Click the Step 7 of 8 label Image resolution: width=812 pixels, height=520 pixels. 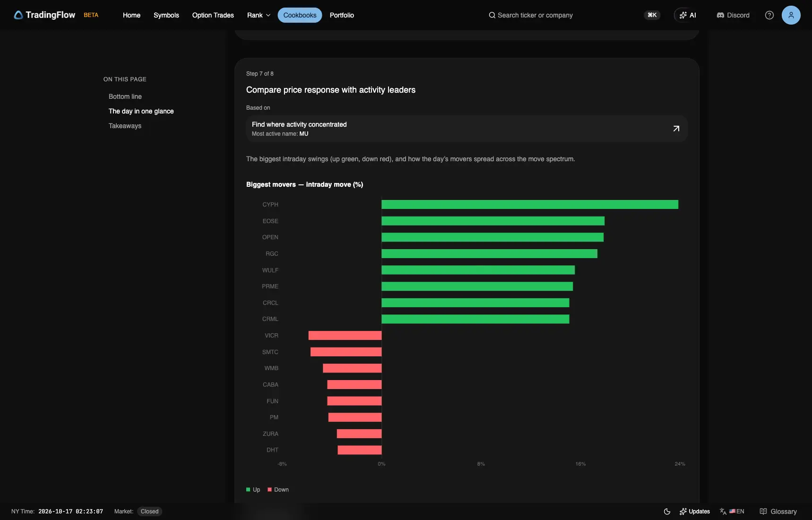260,74
